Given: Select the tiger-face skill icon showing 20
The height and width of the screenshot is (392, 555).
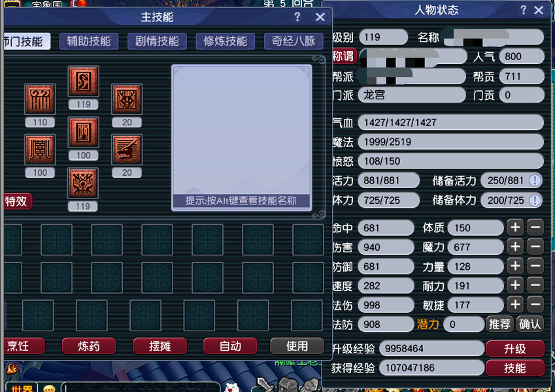Looking at the screenshot, I should pyautogui.click(x=127, y=99).
